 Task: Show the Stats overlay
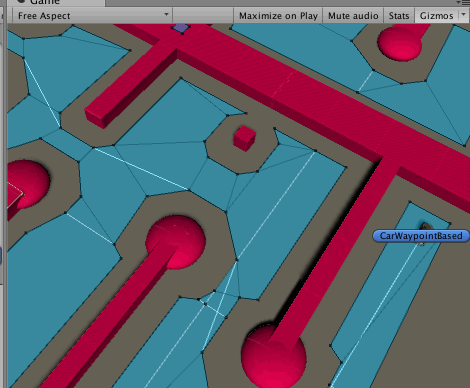tap(399, 16)
